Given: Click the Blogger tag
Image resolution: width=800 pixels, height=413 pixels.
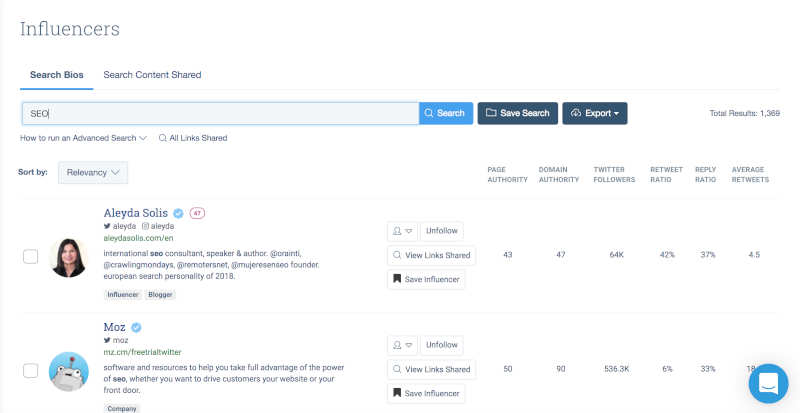Looking at the screenshot, I should pos(160,295).
